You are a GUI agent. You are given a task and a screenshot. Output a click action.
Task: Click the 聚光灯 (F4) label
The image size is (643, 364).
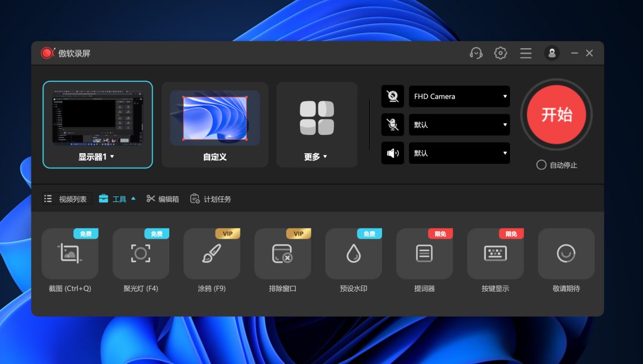(x=141, y=289)
